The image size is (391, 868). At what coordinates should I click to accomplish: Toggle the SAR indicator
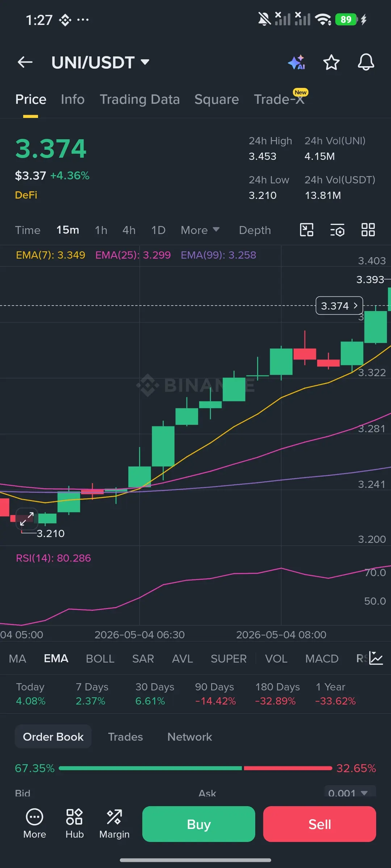[143, 659]
